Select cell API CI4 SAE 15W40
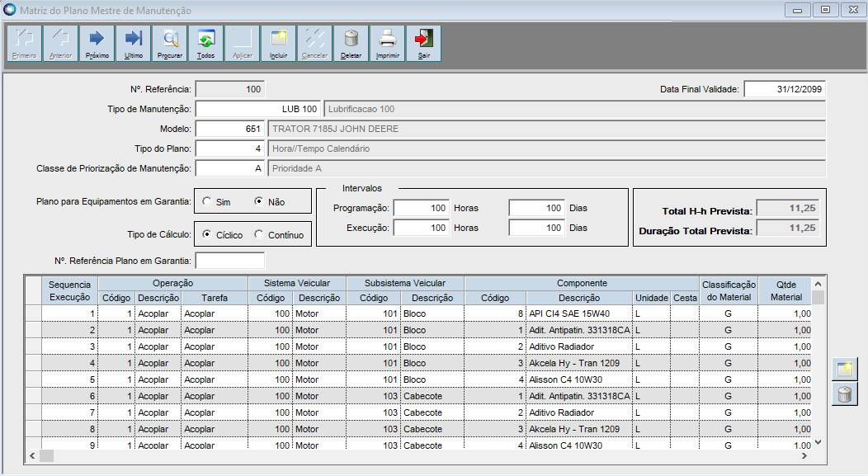 pos(579,313)
